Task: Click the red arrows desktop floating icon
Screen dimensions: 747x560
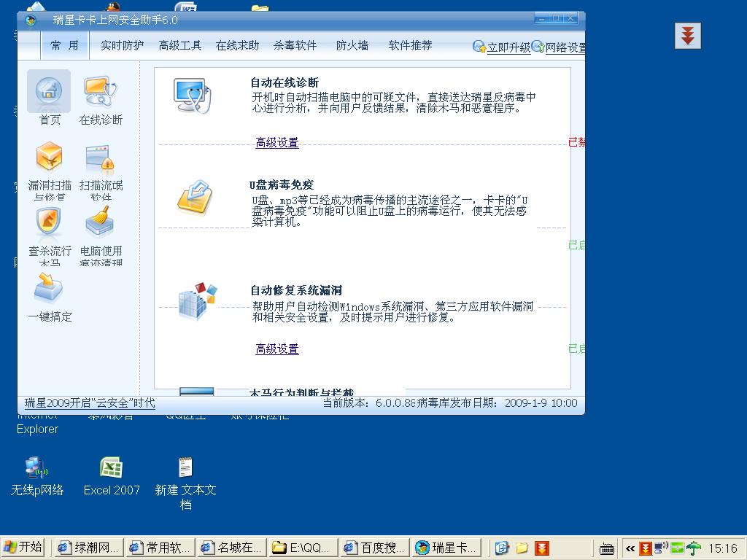Action: tap(687, 36)
